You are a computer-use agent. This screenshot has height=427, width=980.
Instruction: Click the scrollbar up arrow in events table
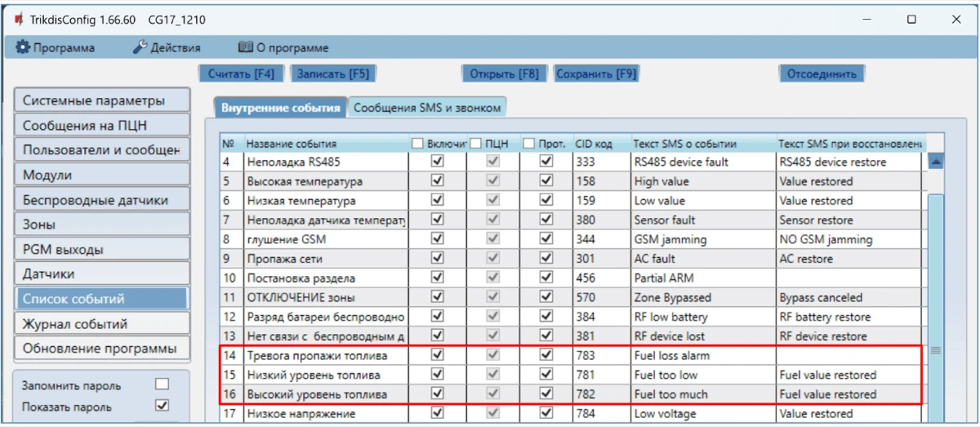coord(937,162)
